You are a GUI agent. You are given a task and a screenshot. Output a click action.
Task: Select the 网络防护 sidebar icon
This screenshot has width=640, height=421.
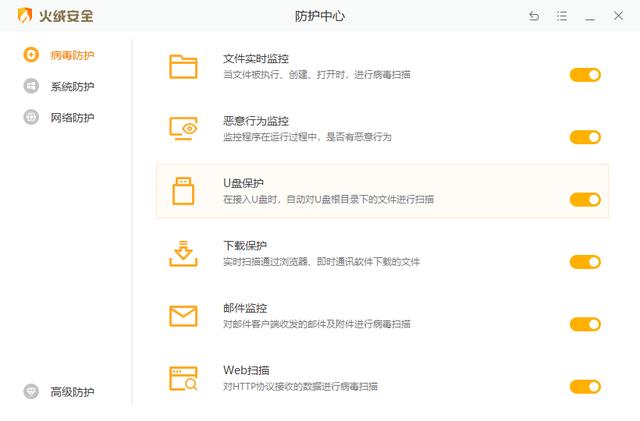[31, 117]
